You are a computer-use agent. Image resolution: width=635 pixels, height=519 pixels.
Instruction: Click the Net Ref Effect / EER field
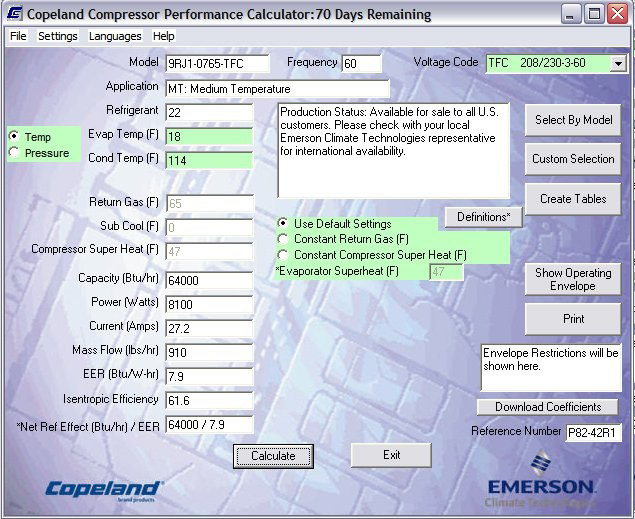[209, 425]
